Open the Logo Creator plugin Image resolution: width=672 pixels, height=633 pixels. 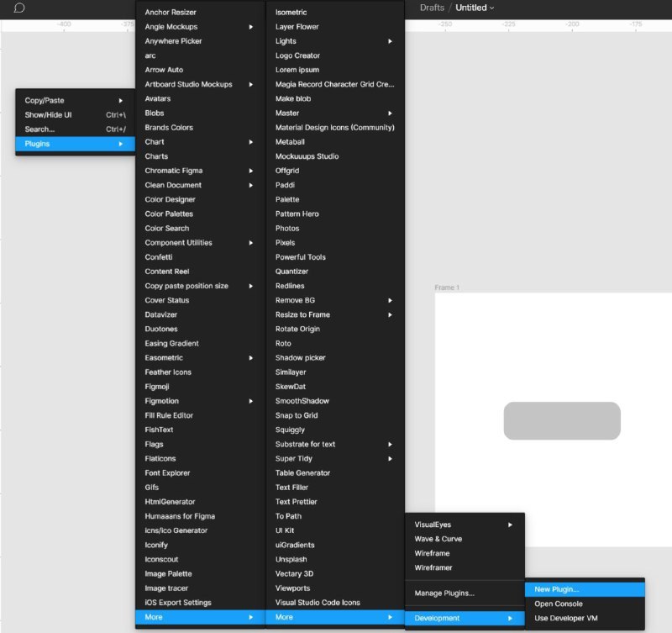335,55
